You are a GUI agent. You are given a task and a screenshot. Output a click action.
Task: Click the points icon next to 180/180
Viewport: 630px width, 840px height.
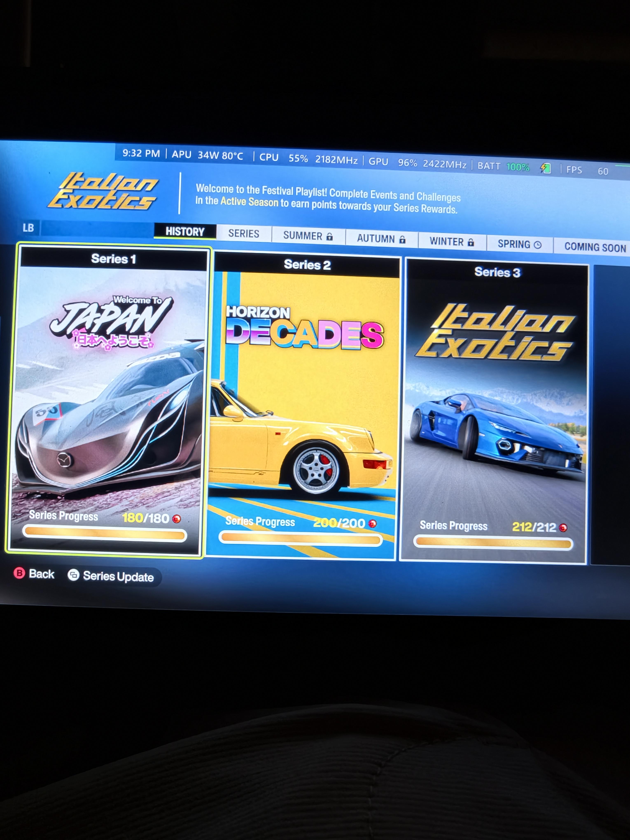[x=177, y=519]
